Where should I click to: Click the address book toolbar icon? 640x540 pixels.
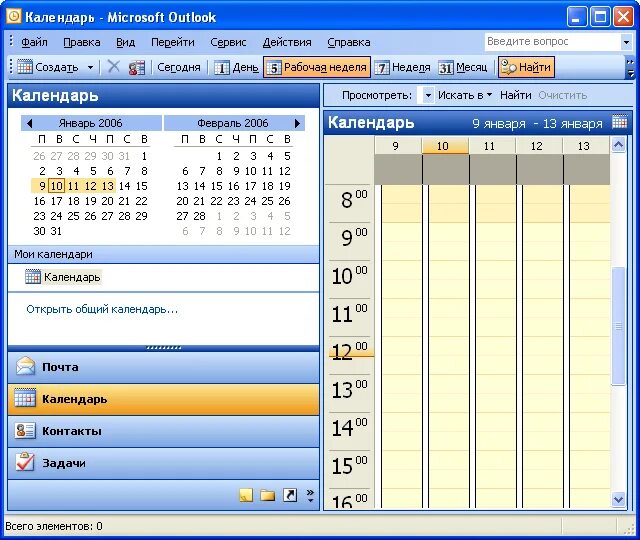[137, 67]
